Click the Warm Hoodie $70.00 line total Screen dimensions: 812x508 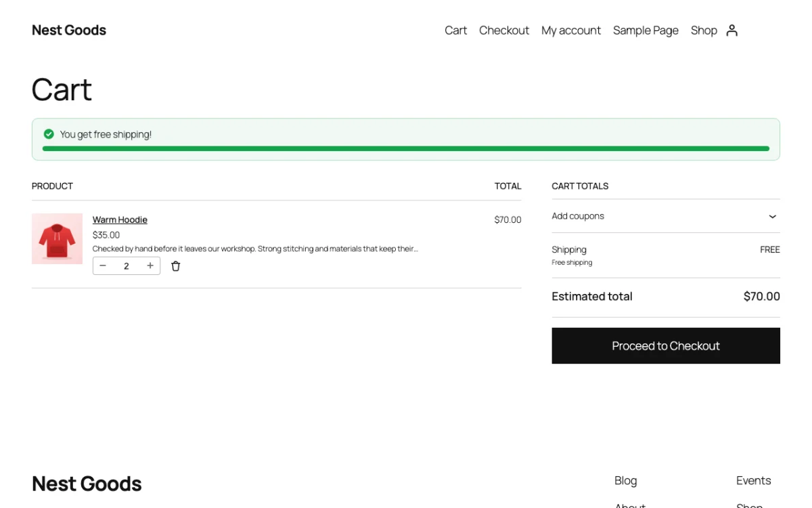[507, 219]
